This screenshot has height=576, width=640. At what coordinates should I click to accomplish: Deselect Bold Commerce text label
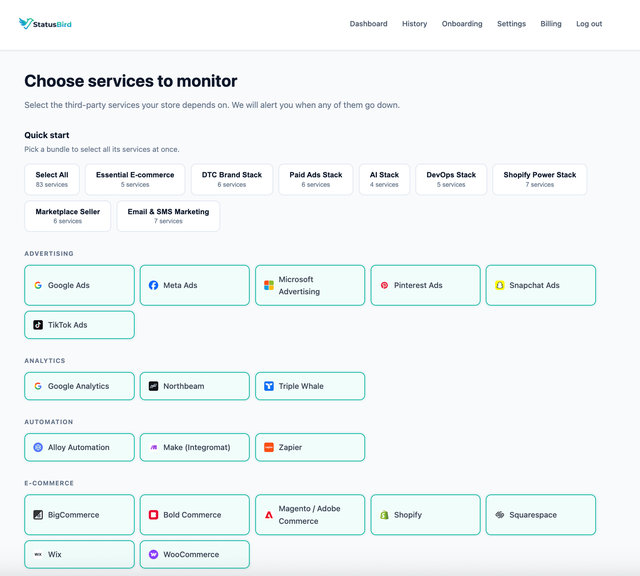tap(192, 515)
